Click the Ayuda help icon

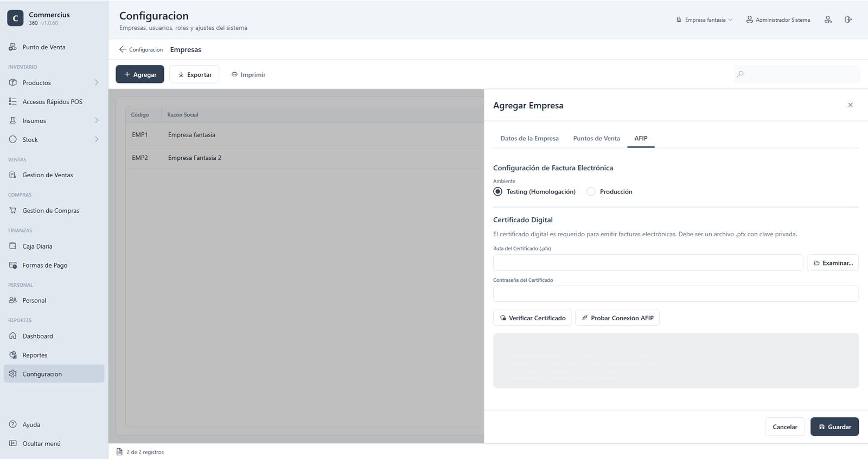point(12,424)
